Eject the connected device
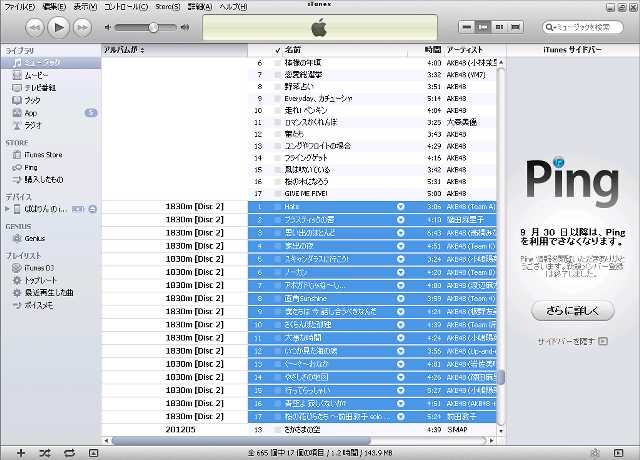 pyautogui.click(x=92, y=209)
